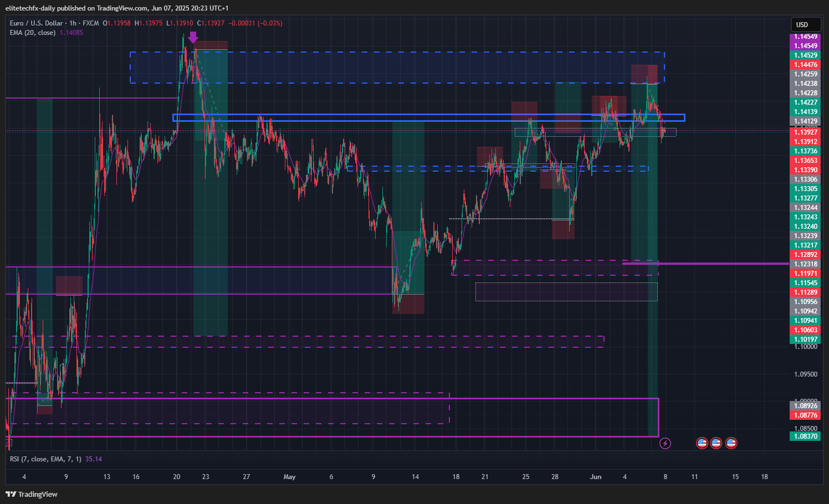Select the EMA (20, close) indicator legend

click(x=32, y=33)
